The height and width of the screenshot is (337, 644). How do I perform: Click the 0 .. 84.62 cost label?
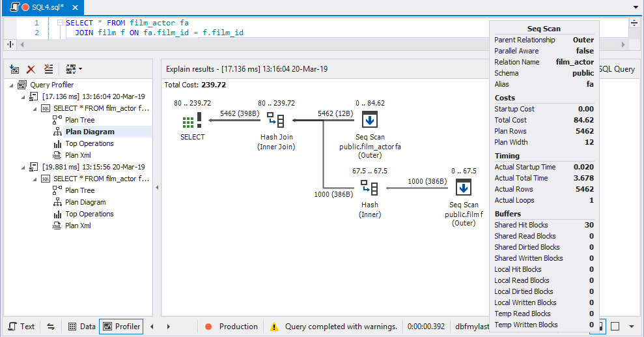[370, 103]
